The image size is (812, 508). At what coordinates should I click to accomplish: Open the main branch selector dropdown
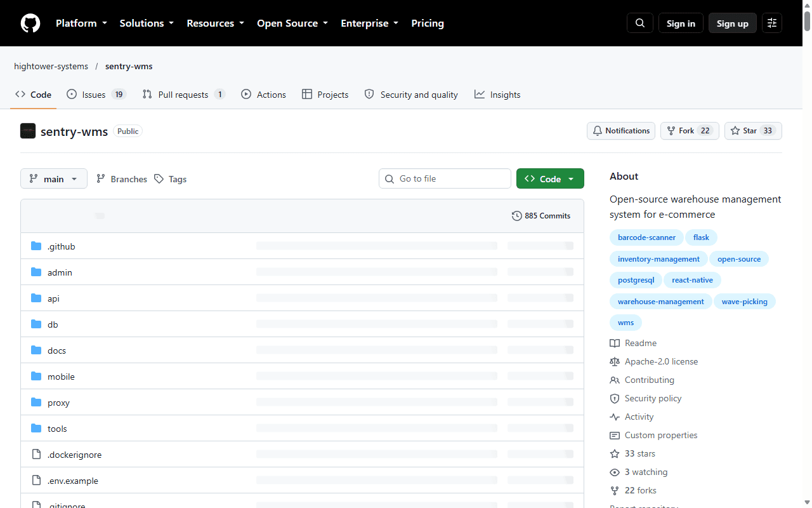[54, 179]
